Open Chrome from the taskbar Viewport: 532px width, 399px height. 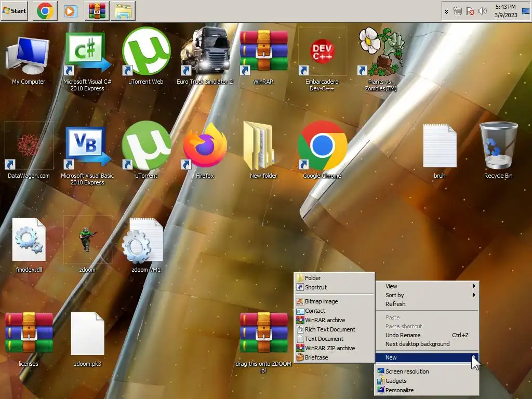coord(45,10)
